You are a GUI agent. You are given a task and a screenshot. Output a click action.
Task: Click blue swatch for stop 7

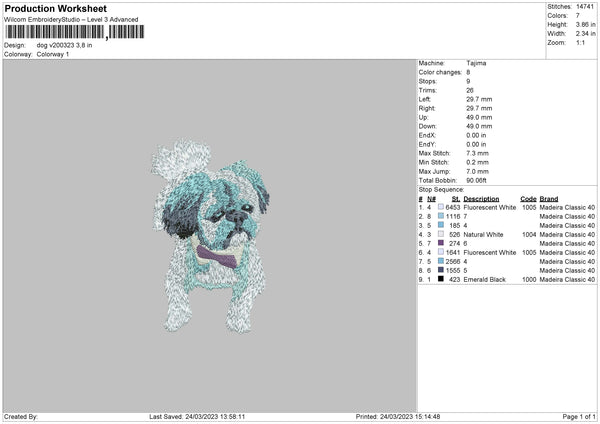441,261
